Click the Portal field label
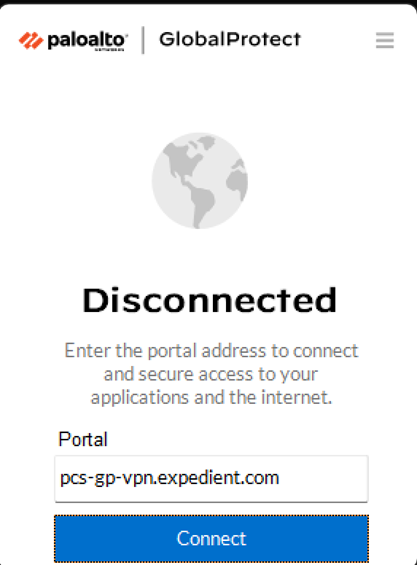Viewport: 417px width, 565px height. [83, 439]
